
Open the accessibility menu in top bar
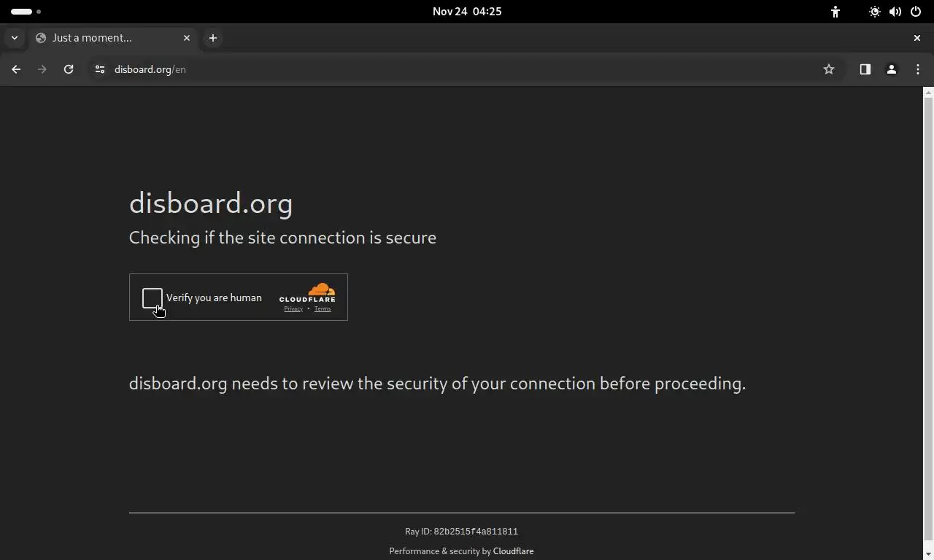click(x=835, y=12)
